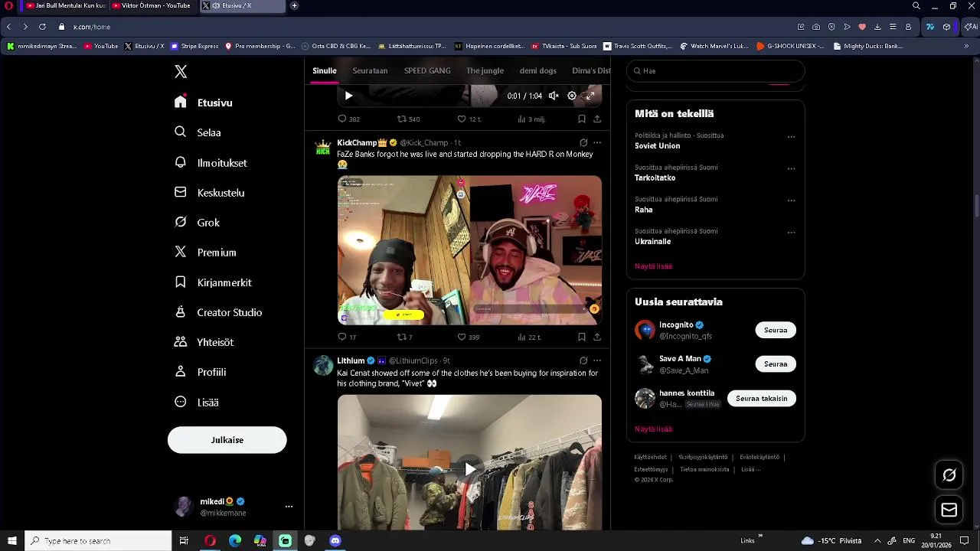Switch to Sinulle tab

325,70
